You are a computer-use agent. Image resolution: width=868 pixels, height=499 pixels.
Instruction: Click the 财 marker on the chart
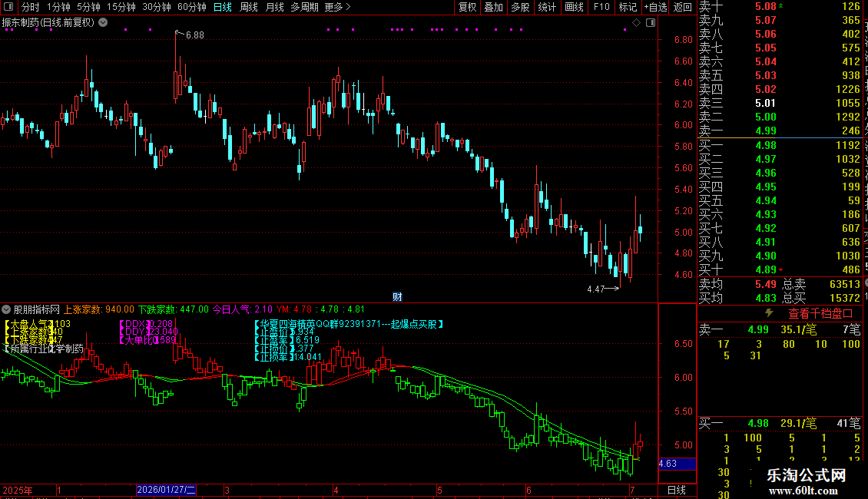[x=397, y=297]
